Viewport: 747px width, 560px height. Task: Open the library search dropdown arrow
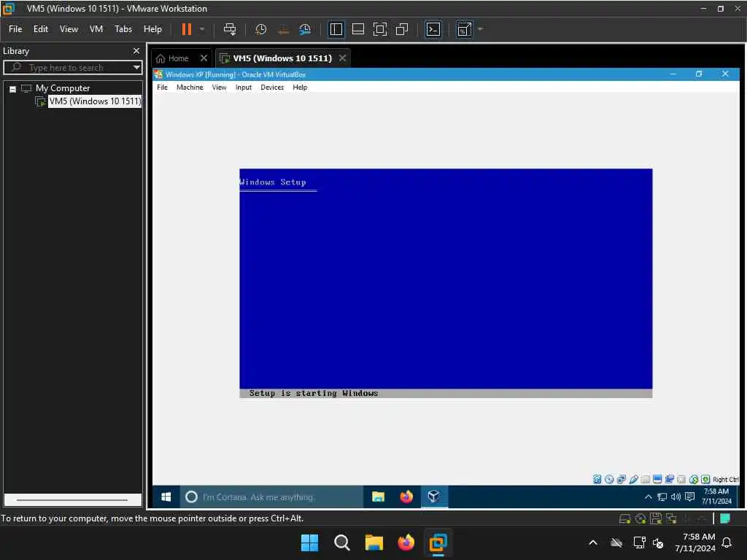coord(136,67)
